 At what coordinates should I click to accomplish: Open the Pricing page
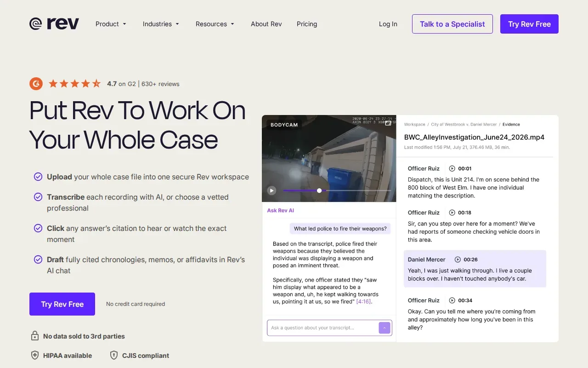click(307, 24)
